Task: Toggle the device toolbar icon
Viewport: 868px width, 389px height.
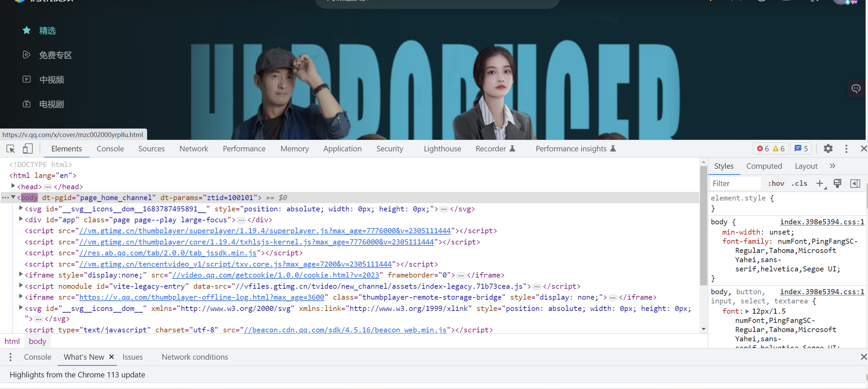Action: click(28, 149)
